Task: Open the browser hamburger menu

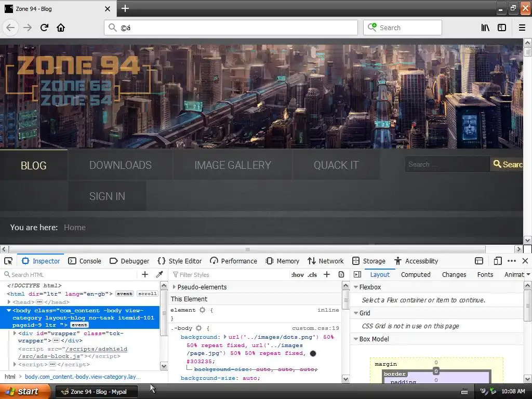Action: pos(522,28)
